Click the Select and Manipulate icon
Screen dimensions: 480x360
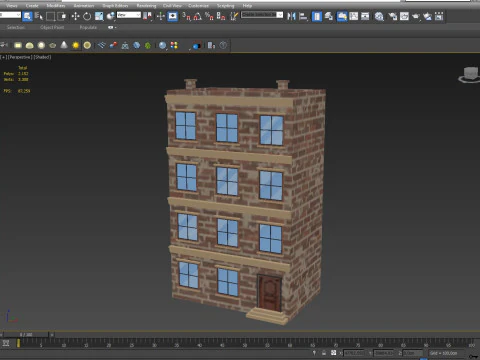click(x=161, y=16)
